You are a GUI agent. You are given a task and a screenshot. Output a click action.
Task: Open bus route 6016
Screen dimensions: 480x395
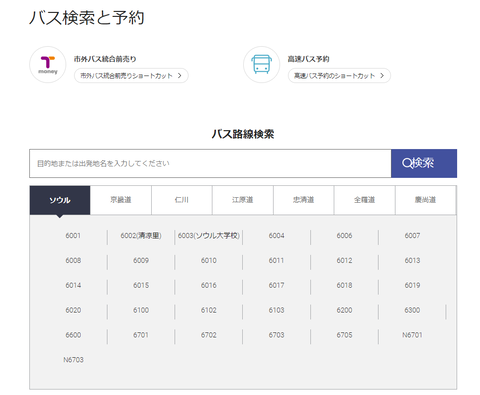click(209, 285)
